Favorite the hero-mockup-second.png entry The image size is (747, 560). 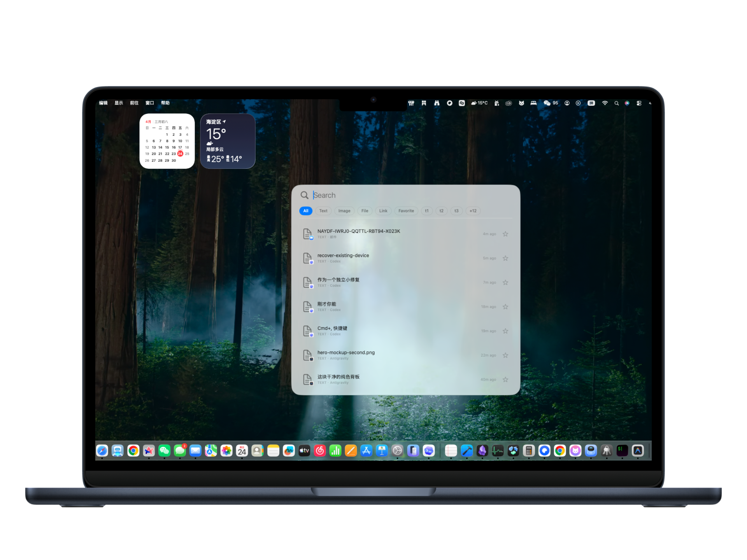click(x=506, y=355)
